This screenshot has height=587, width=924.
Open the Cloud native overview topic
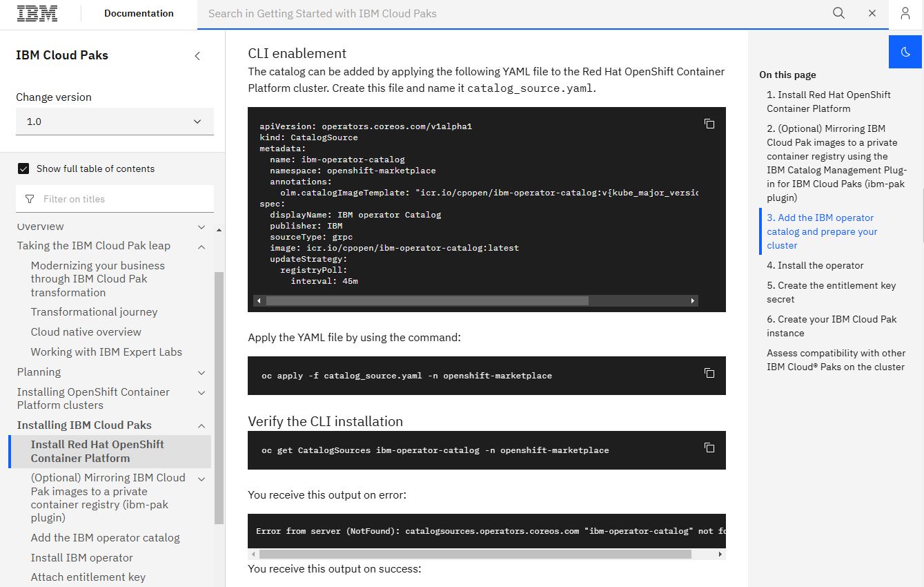pos(86,332)
